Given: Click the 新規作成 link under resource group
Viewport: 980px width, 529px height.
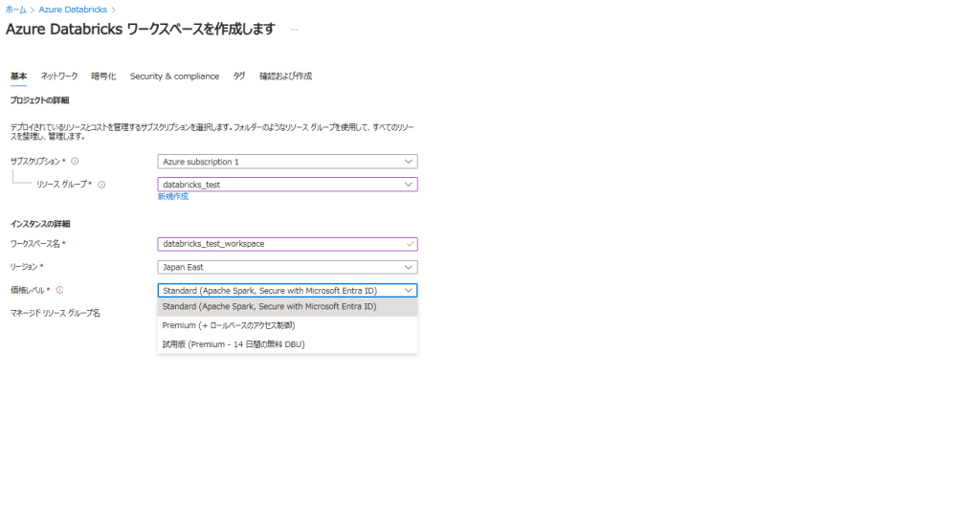Looking at the screenshot, I should [173, 197].
